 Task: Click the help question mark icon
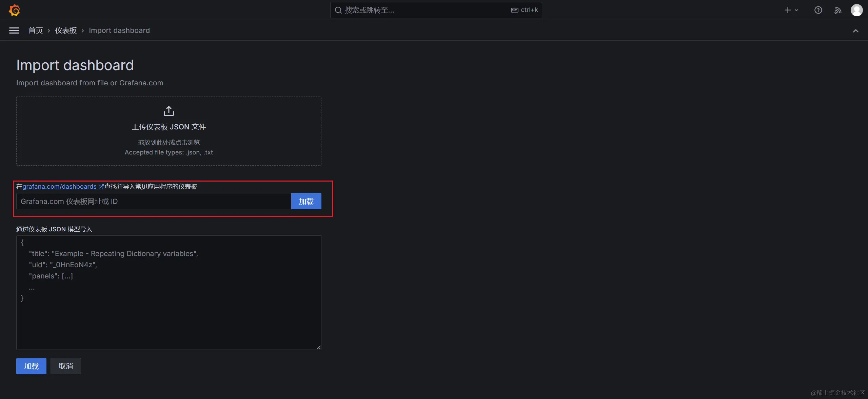pyautogui.click(x=818, y=10)
